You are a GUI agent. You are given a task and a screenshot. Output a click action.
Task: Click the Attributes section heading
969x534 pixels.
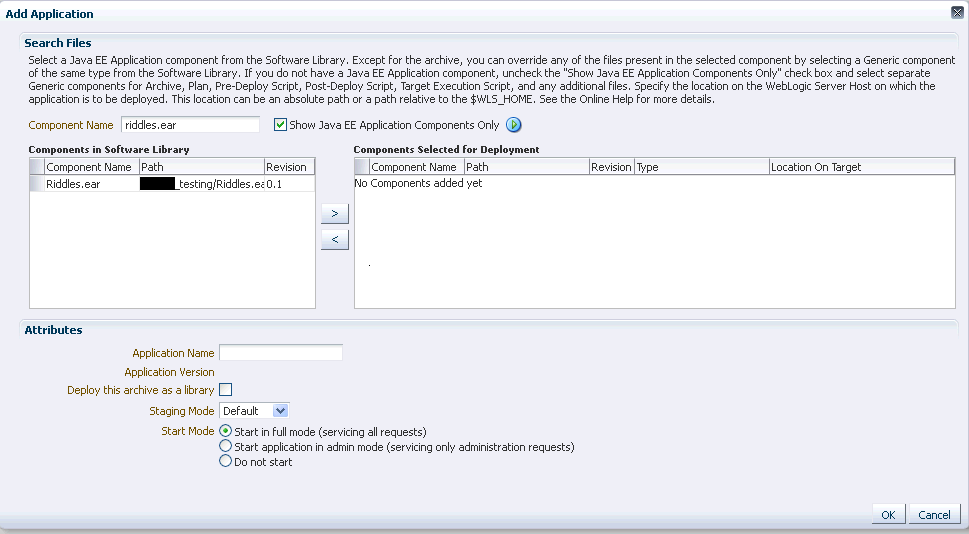[53, 330]
